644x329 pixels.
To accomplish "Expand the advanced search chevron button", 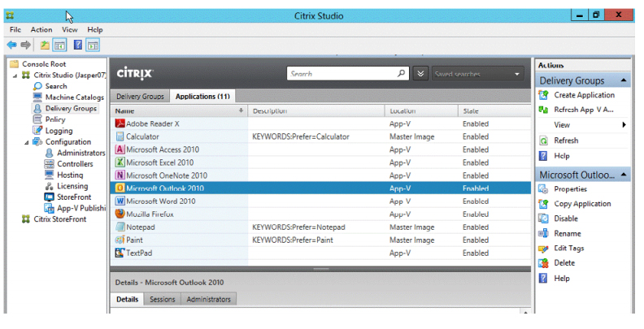I will coord(420,73).
